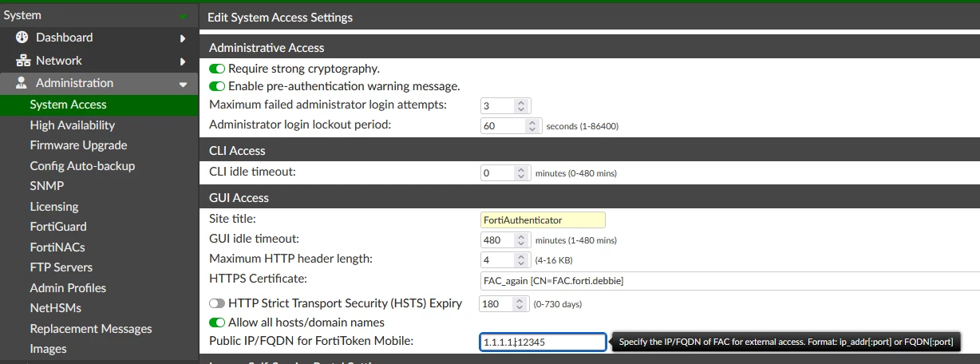Collapse the Administration menu arrow
980x364 pixels.
(183, 84)
